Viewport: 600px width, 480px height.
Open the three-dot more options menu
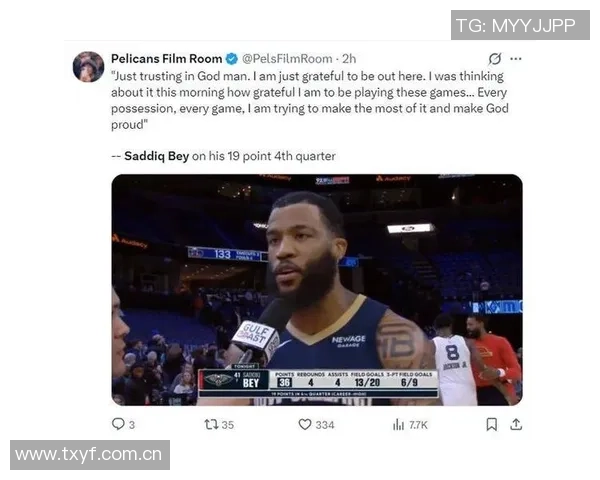coord(516,59)
